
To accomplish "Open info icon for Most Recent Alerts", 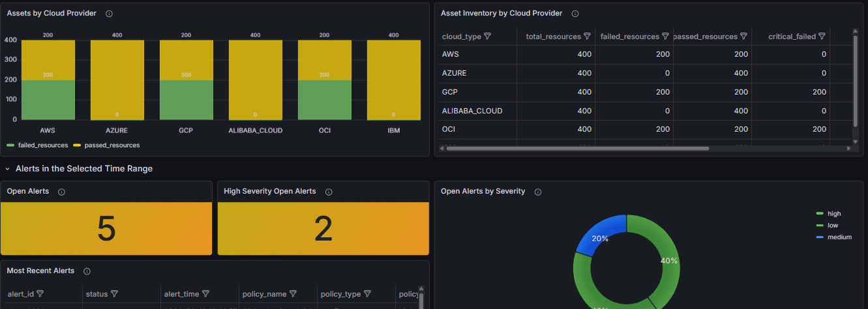I will tap(87, 271).
